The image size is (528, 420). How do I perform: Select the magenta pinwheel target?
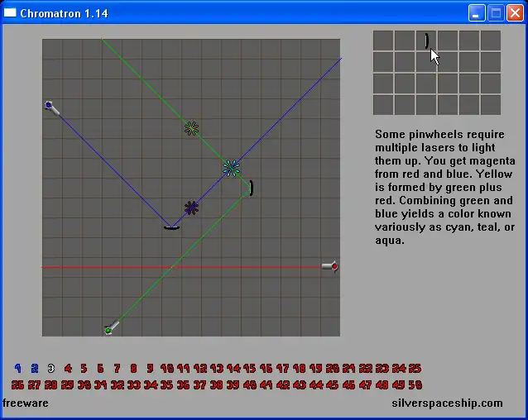[x=191, y=208]
